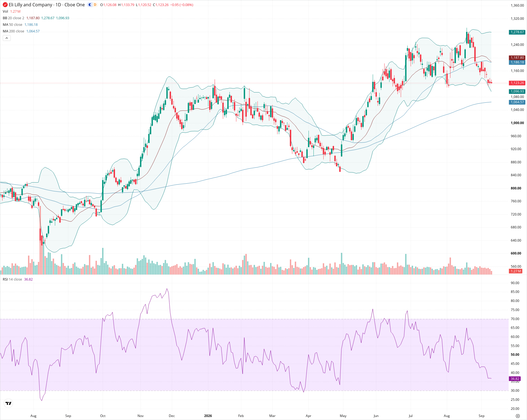Click the Eli Lilly red logo icon
The image size is (527, 420).
click(5, 5)
